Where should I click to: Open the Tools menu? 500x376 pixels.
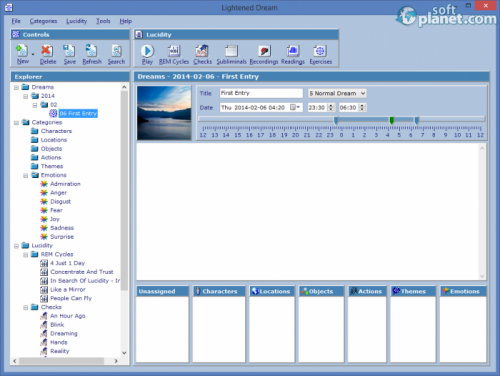point(103,21)
